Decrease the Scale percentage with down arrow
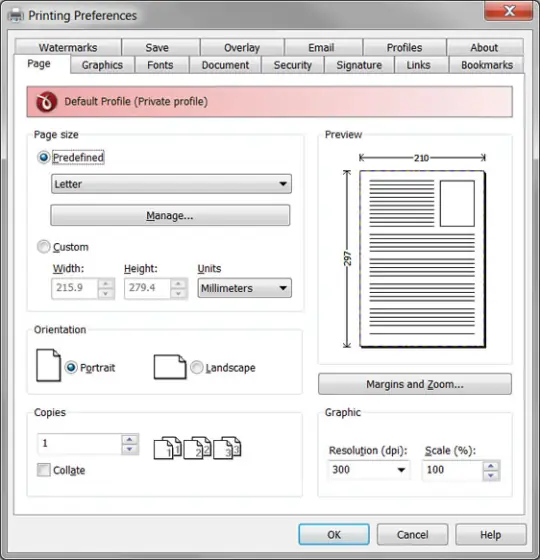This screenshot has height=560, width=540. click(x=491, y=475)
